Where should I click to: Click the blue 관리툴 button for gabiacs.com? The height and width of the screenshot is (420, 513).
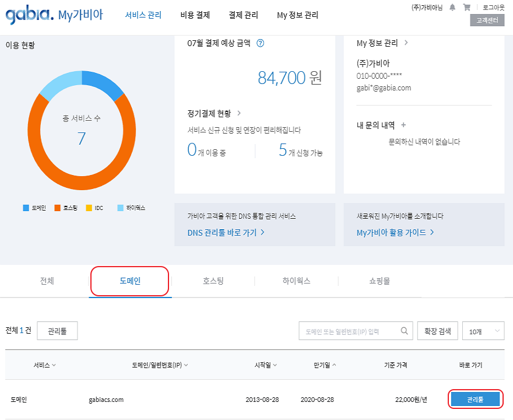click(x=475, y=400)
